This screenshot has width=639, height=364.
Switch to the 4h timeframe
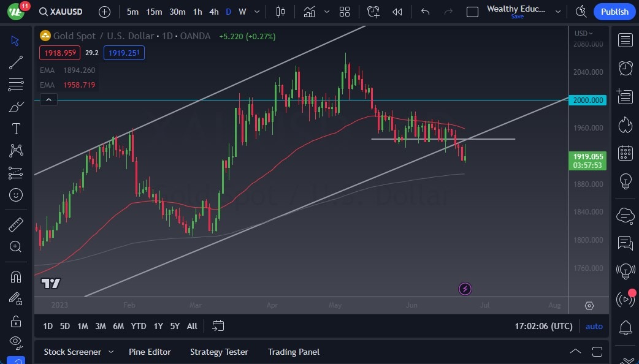214,12
